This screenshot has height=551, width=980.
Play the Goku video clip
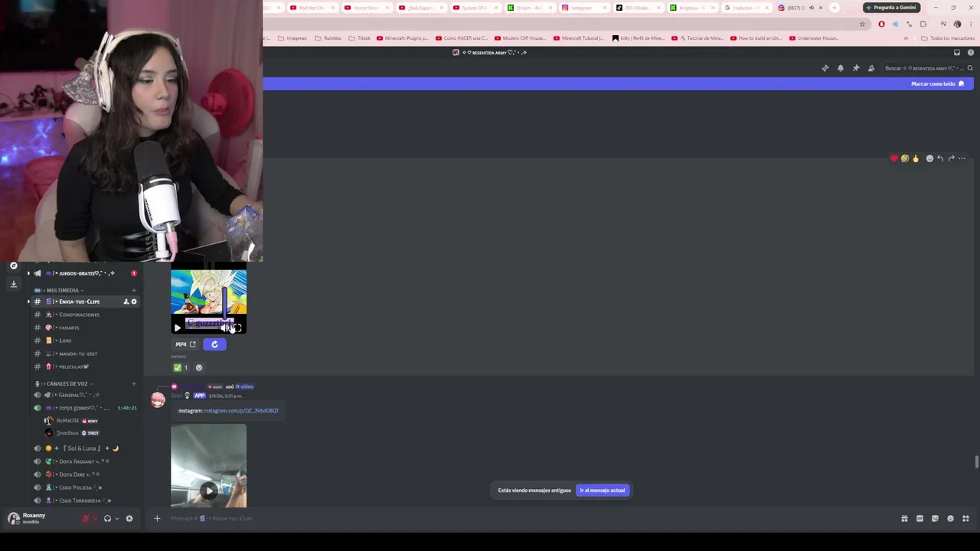(x=177, y=328)
